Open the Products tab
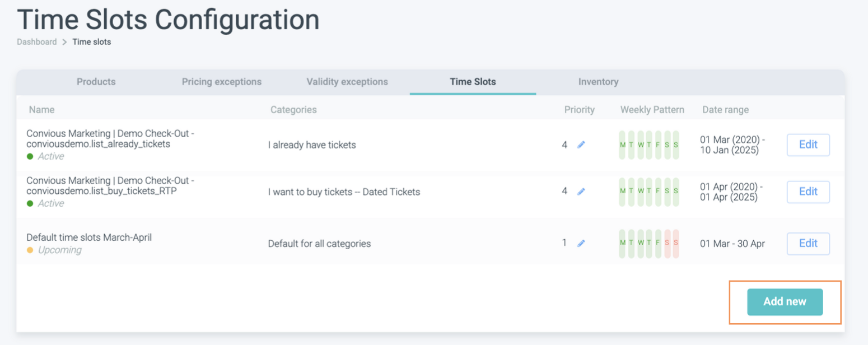The image size is (868, 345). click(x=96, y=82)
